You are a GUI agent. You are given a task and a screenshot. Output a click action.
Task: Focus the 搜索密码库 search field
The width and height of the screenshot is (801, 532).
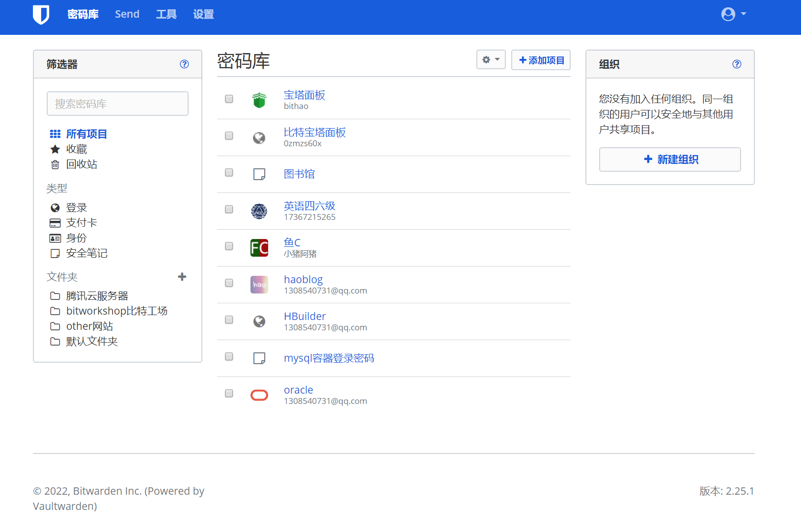[117, 104]
